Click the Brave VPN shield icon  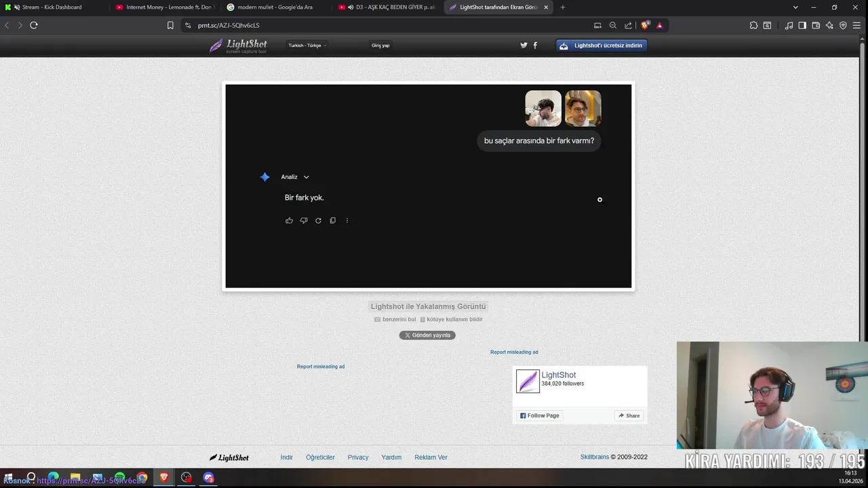843,25
